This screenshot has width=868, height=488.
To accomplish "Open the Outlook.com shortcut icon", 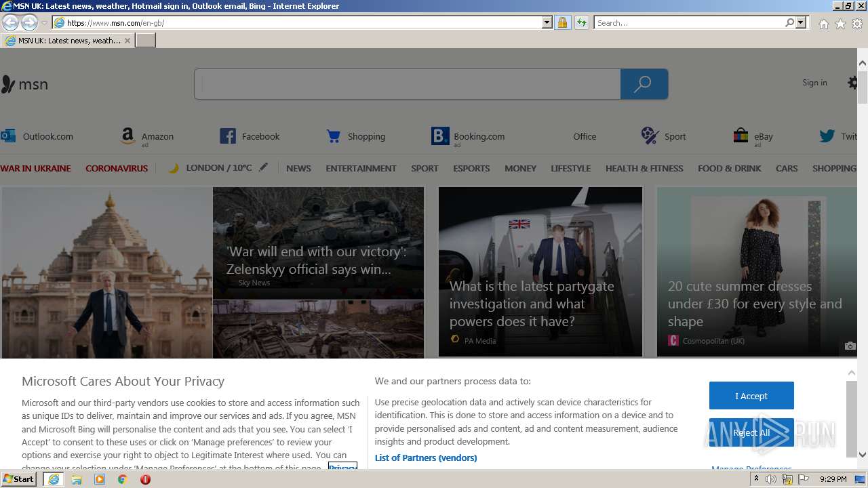I will [8, 136].
